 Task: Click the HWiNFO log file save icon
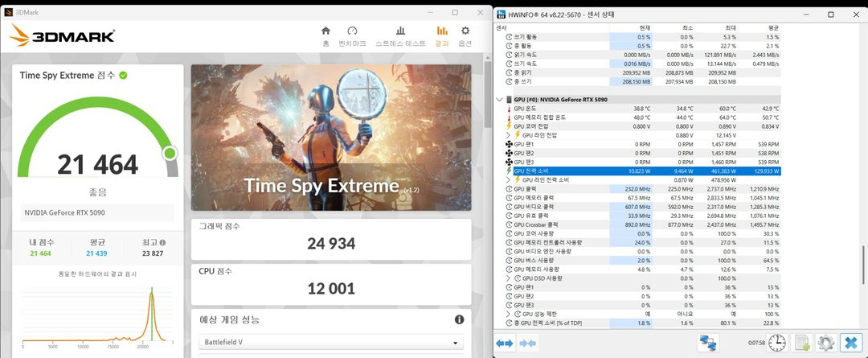pos(801,343)
